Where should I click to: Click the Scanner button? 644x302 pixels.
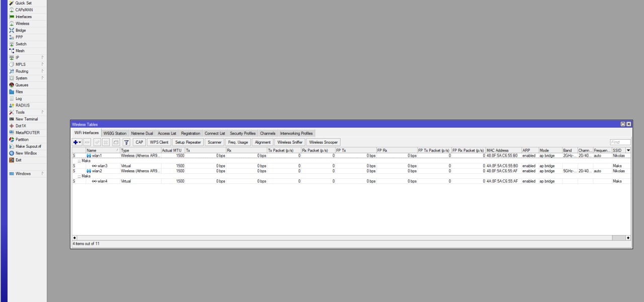(x=215, y=142)
